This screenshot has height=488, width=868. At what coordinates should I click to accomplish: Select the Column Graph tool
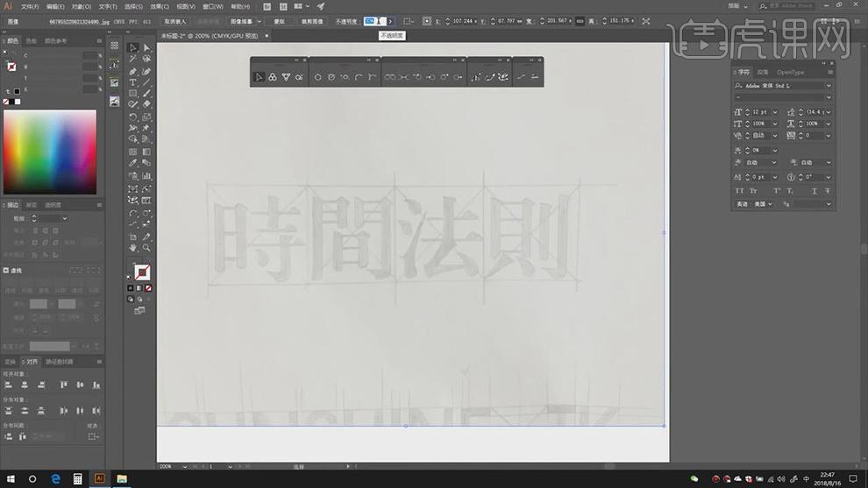click(146, 176)
